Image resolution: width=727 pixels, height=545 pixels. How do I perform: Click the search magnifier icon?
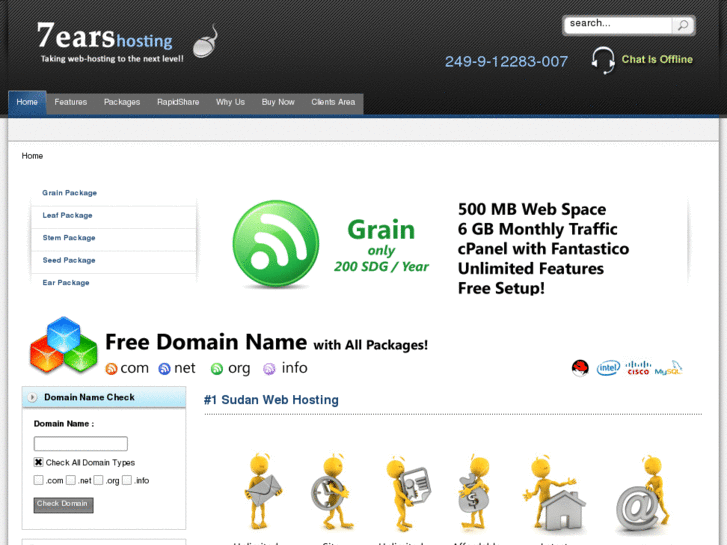pos(682,25)
